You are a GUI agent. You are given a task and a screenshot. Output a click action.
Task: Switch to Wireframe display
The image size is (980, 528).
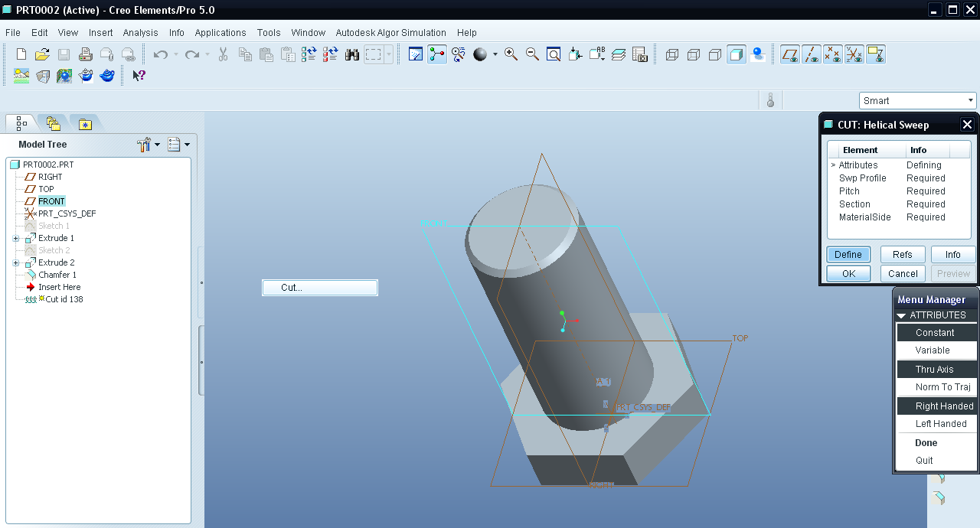[x=672, y=54]
